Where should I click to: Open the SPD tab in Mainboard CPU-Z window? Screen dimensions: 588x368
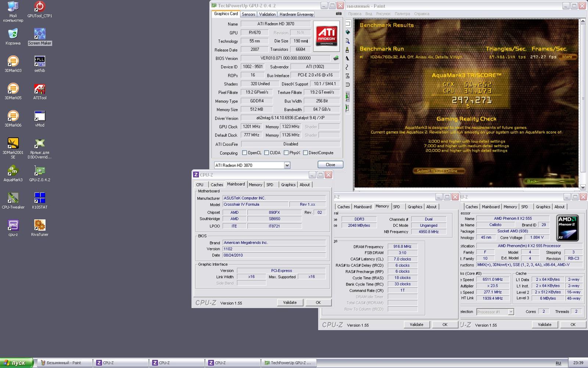coord(270,185)
